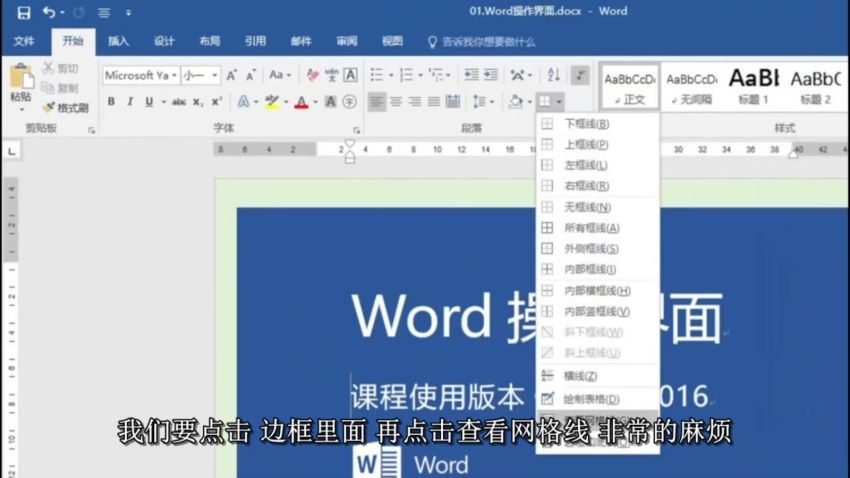Viewport: 850px width, 478px height.
Task: Click the enclosed character 字 icon
Action: [350, 101]
